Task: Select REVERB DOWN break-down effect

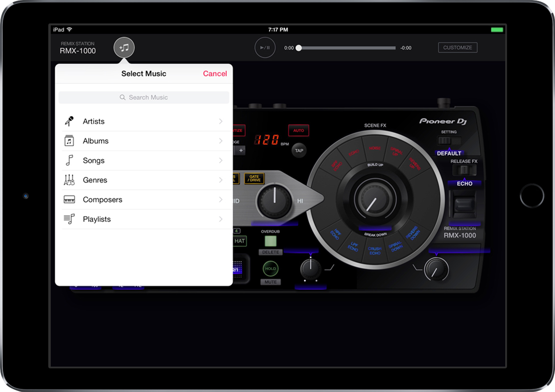Action: click(x=413, y=233)
